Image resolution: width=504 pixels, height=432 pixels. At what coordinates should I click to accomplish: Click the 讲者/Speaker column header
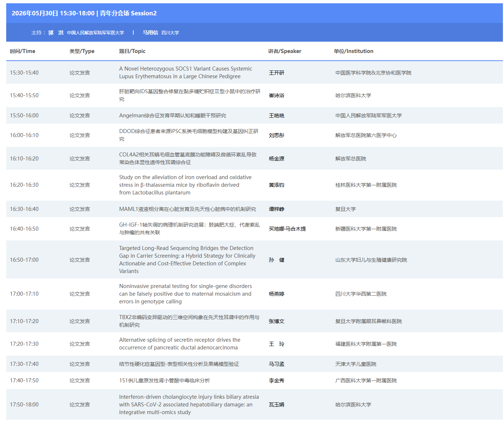click(x=285, y=51)
